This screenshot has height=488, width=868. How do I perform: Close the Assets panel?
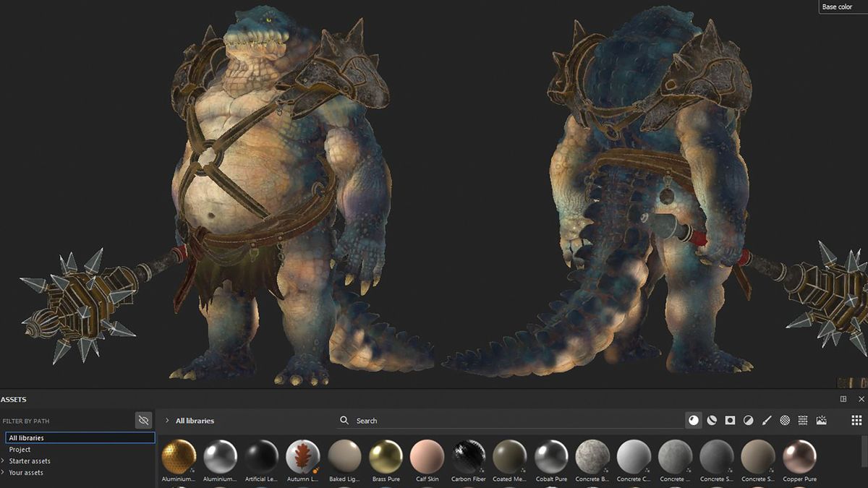861,399
